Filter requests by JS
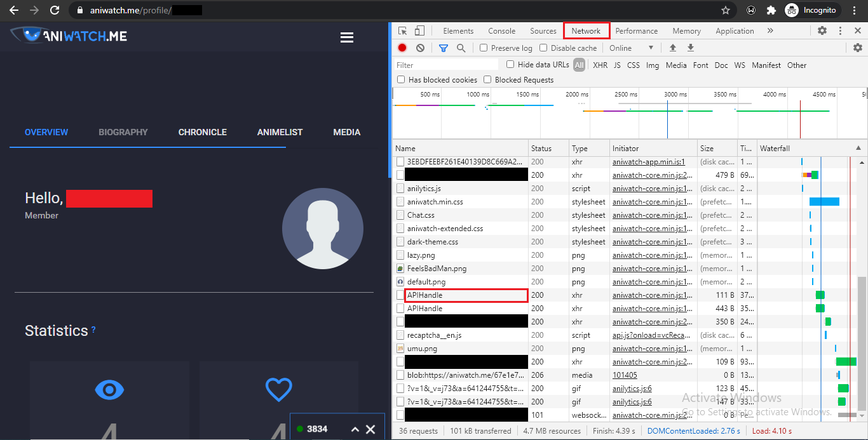Screen dimensions: 868x440 pos(617,65)
